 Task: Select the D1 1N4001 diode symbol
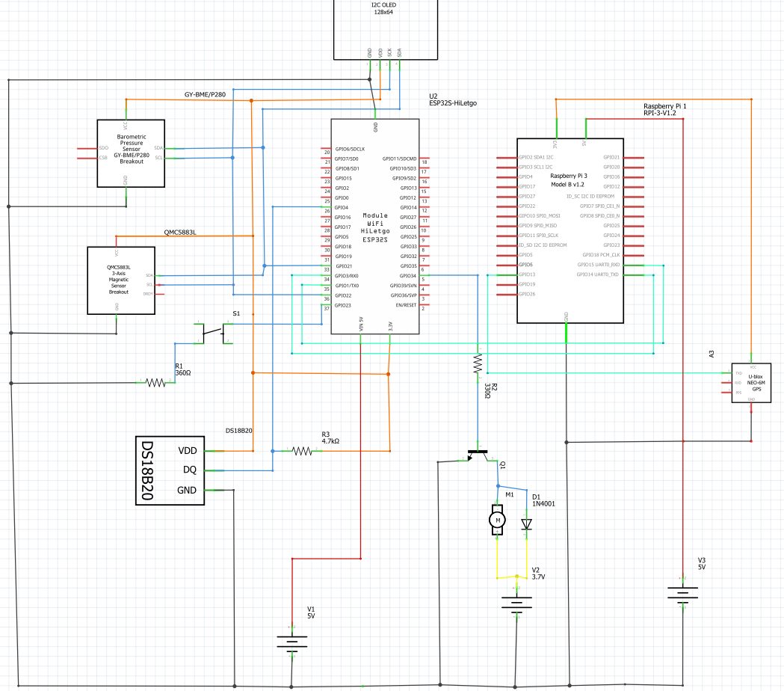[x=526, y=524]
